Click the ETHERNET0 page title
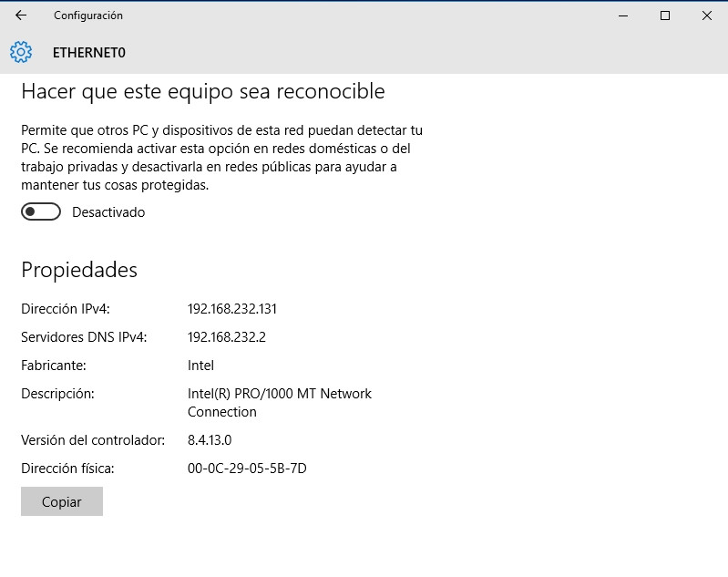This screenshot has width=728, height=577. pyautogui.click(x=89, y=53)
